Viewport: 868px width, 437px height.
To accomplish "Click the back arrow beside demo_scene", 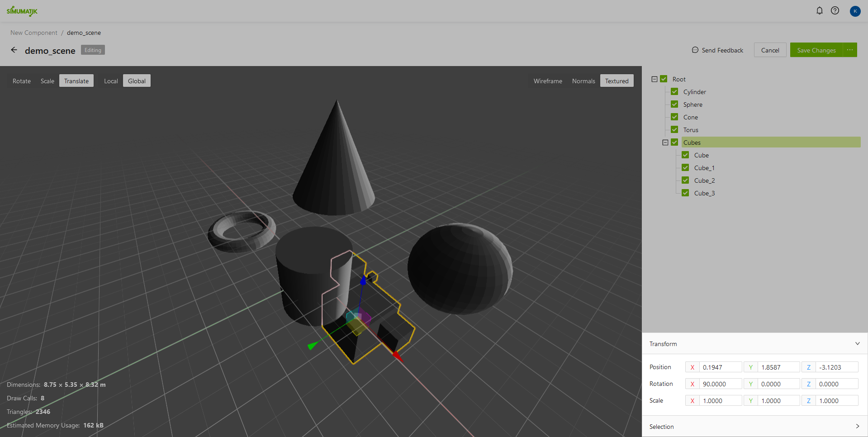I will (x=14, y=50).
